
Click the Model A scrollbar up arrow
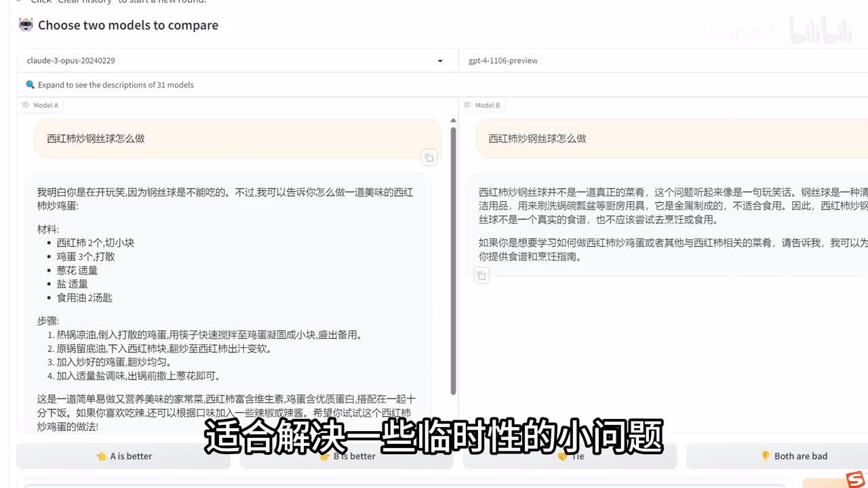pyautogui.click(x=453, y=121)
